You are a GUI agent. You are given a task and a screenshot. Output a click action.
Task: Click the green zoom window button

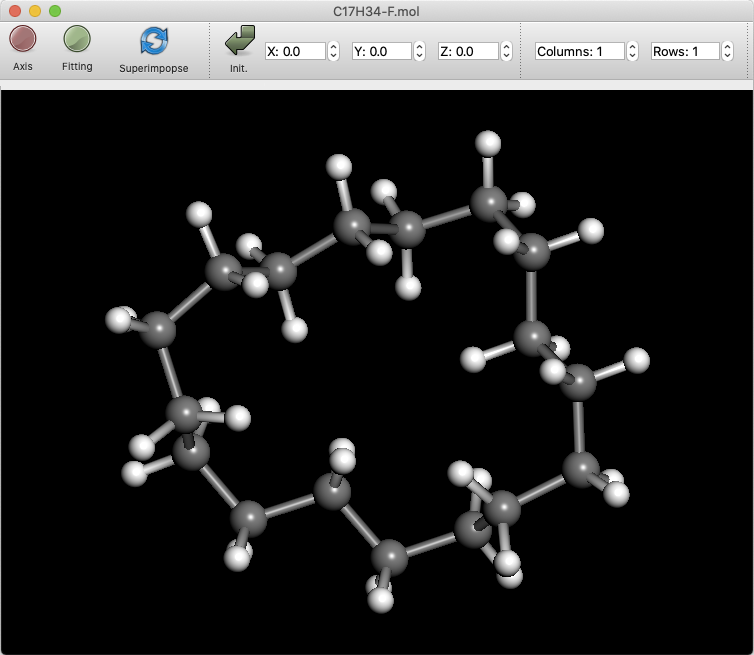[55, 10]
